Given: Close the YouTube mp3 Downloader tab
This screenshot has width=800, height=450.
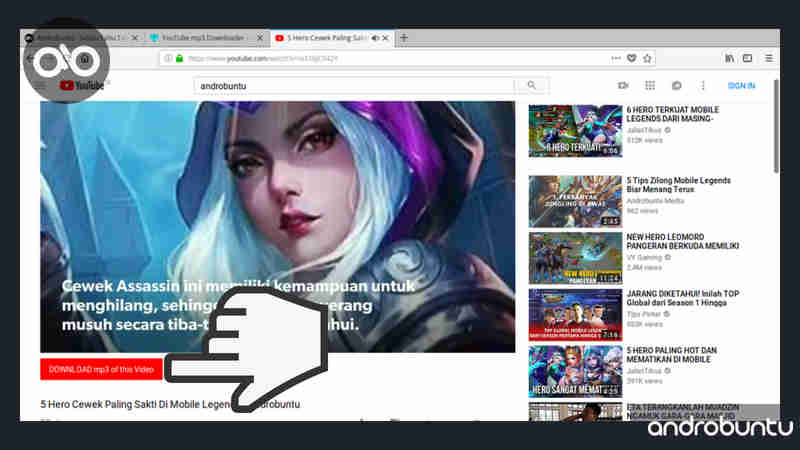Looking at the screenshot, I should pos(260,38).
